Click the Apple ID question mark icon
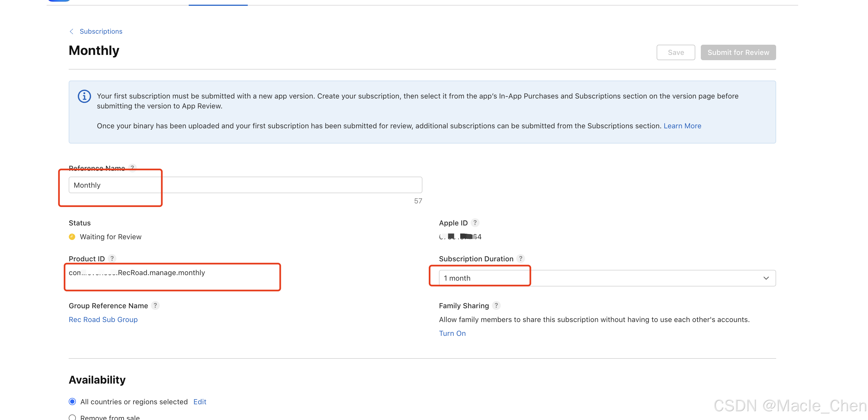This screenshot has height=420, width=868. (x=475, y=223)
